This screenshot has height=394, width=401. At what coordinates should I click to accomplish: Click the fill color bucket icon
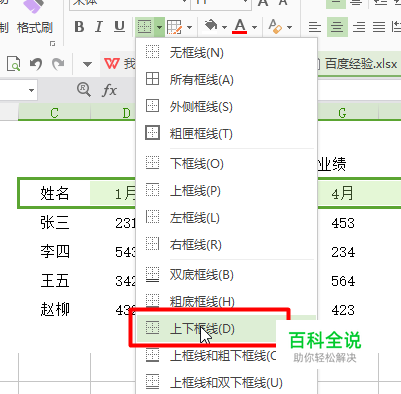point(211,26)
